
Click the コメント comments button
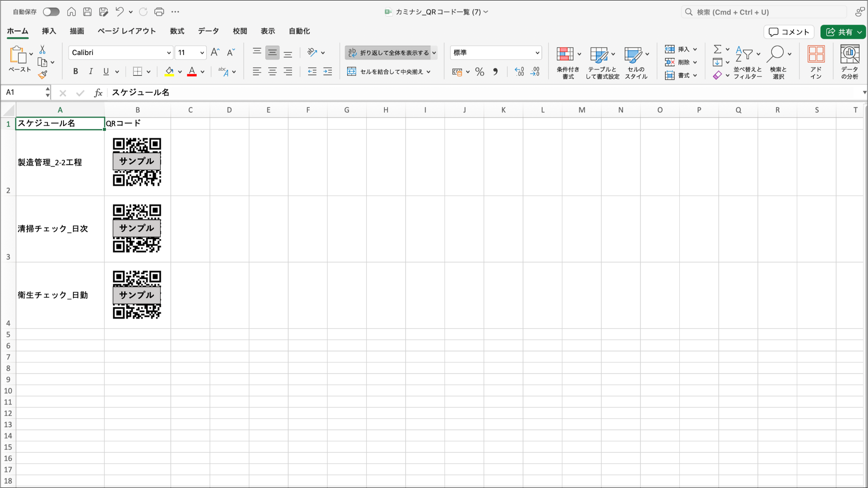point(789,32)
